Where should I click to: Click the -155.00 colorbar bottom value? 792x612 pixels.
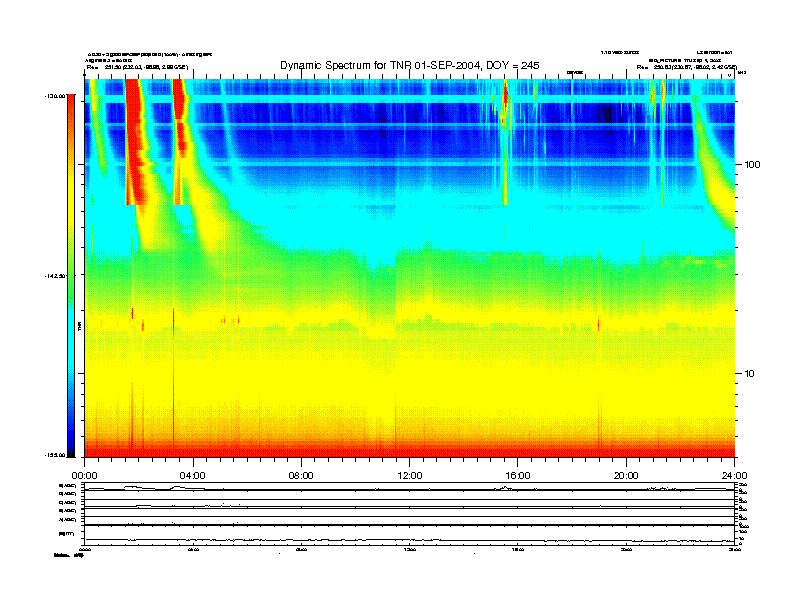55,455
